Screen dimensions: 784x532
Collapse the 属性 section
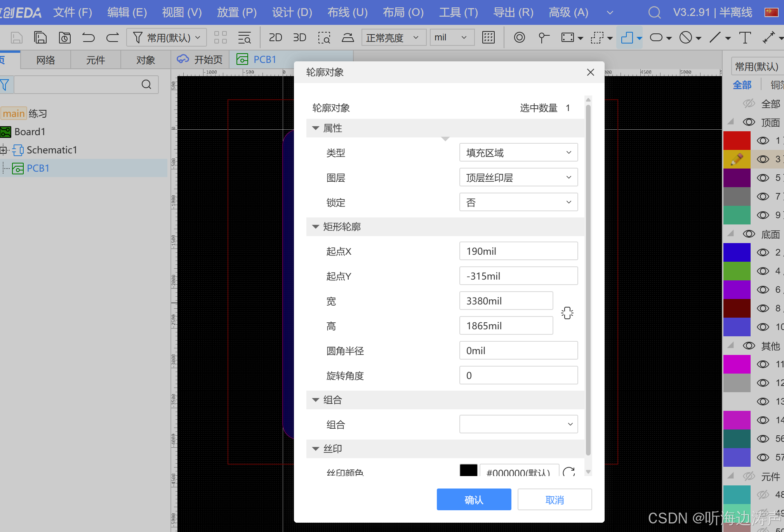point(316,128)
